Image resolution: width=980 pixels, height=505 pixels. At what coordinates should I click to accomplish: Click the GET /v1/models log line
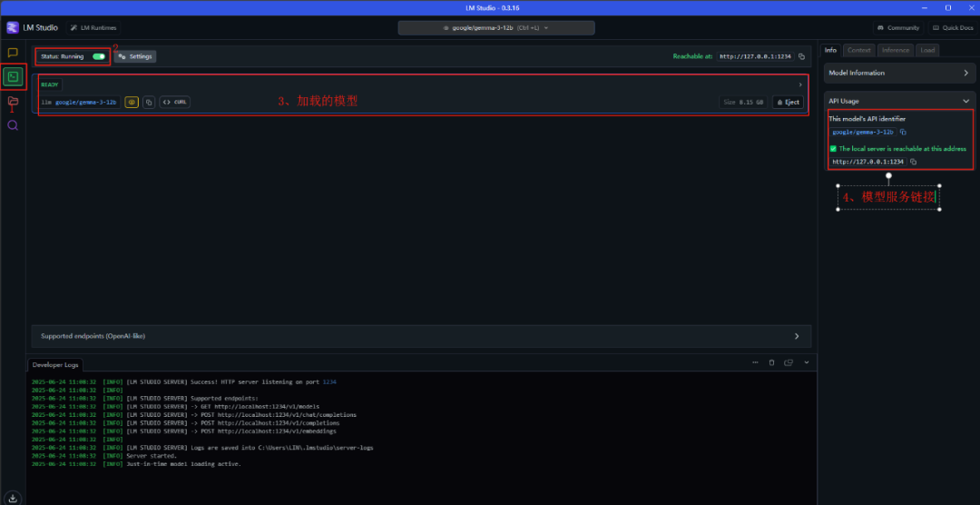176,406
